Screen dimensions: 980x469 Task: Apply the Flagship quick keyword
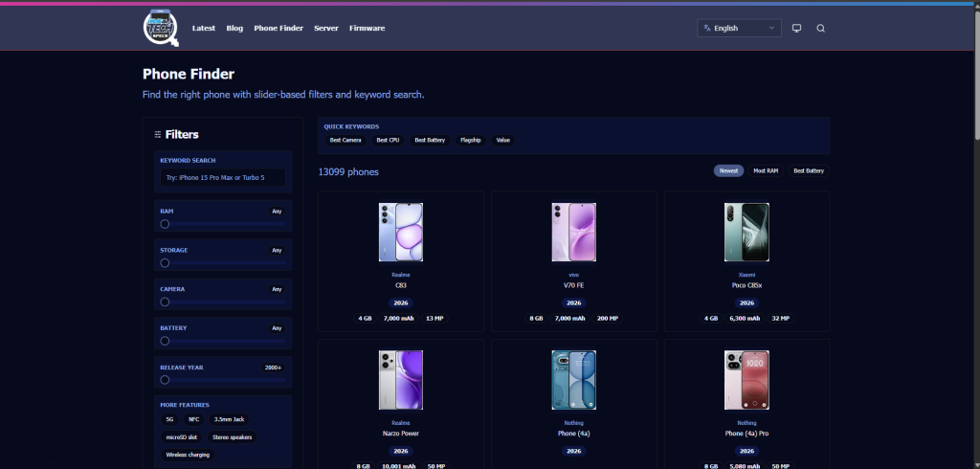(471, 140)
